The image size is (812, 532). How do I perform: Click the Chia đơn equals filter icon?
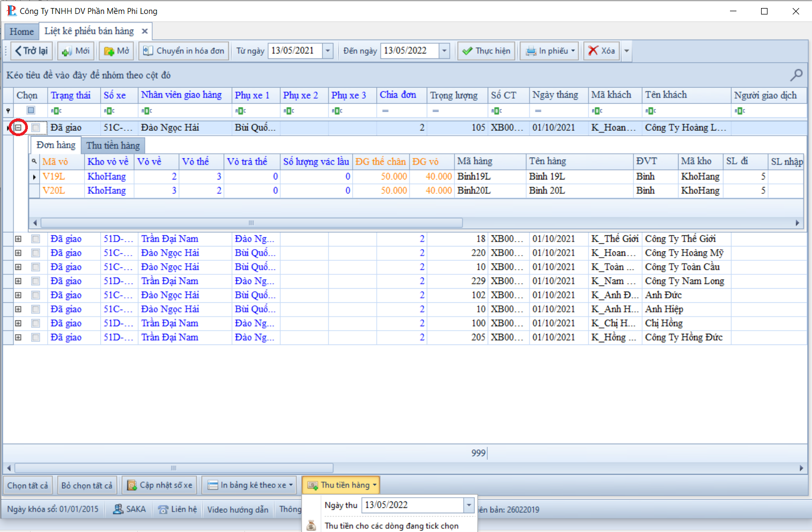[385, 111]
